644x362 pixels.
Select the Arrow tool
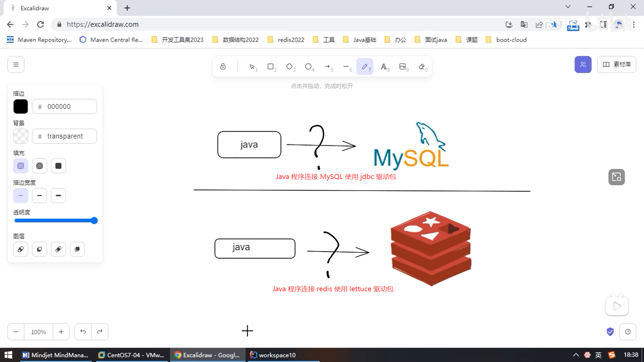[x=327, y=66]
